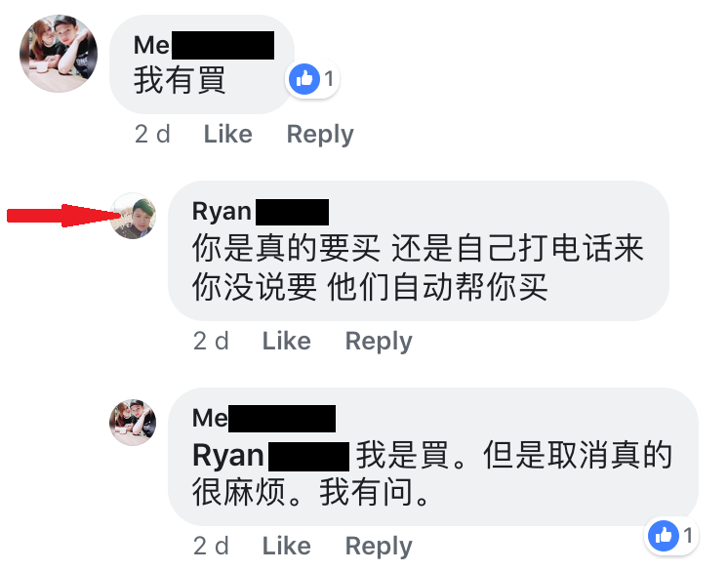This screenshot has height=571, width=728.
Task: Open the '2 d' timestamp under 我有買 comment
Action: [x=152, y=134]
